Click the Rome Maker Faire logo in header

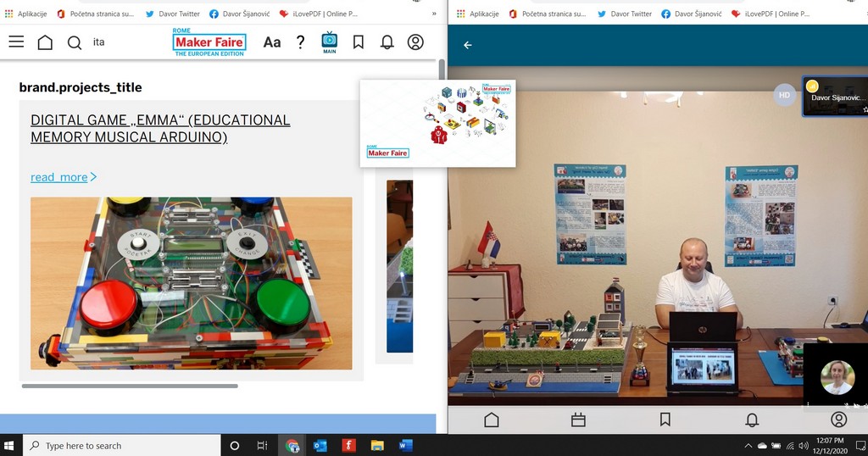pyautogui.click(x=209, y=42)
